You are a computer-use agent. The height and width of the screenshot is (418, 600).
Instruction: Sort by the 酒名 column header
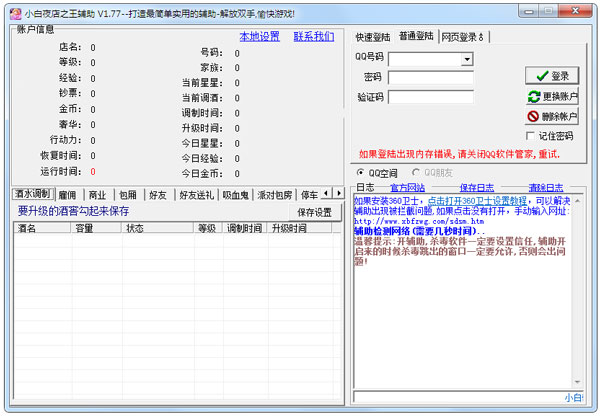tap(42, 229)
